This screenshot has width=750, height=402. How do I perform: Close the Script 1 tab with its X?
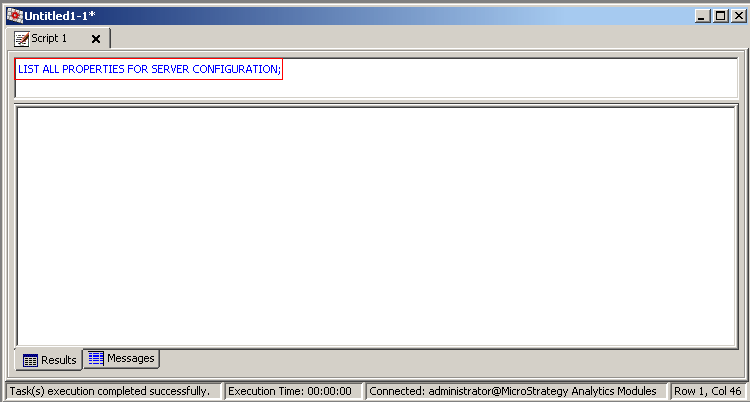pyautogui.click(x=96, y=39)
